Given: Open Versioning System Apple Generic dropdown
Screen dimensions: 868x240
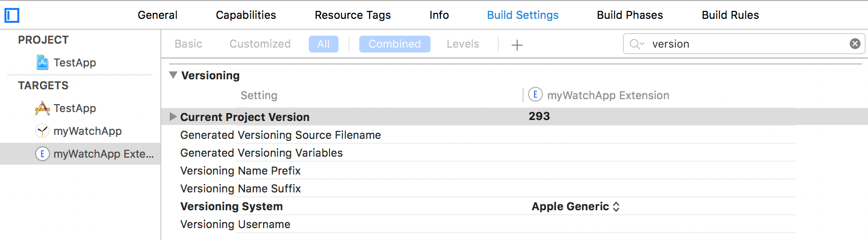Looking at the screenshot, I should click(576, 206).
